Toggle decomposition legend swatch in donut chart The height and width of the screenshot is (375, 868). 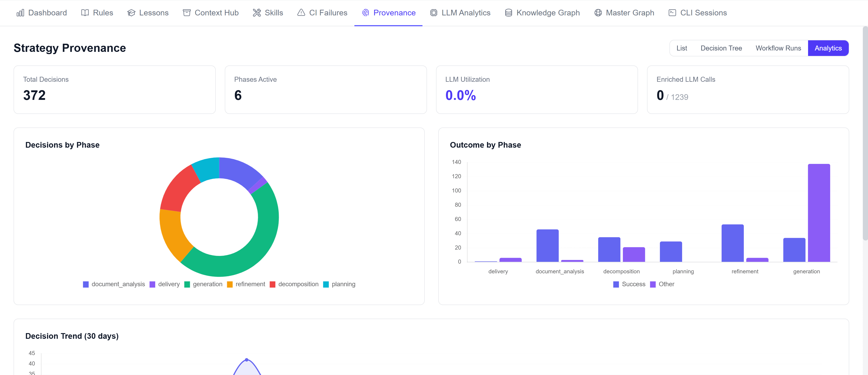pyautogui.click(x=273, y=284)
